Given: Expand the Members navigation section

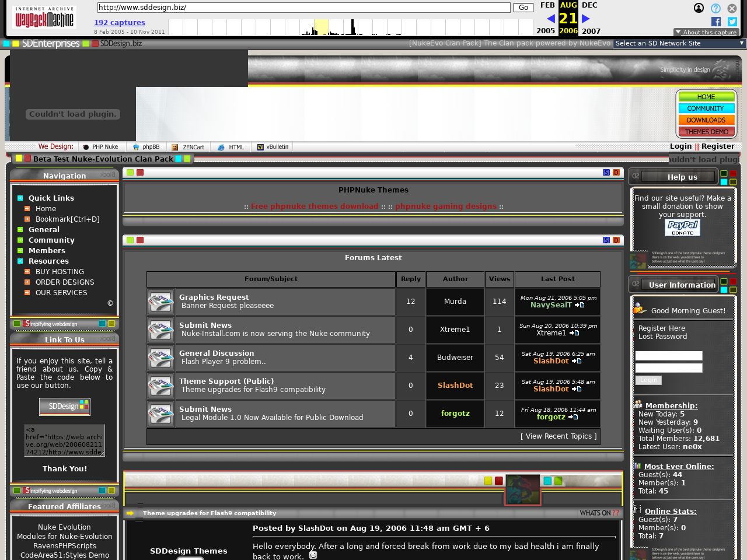Looking at the screenshot, I should point(47,251).
